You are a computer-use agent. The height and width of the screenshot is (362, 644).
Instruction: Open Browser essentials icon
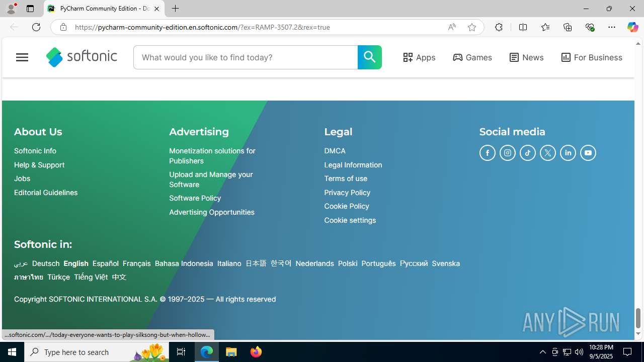tap(590, 27)
